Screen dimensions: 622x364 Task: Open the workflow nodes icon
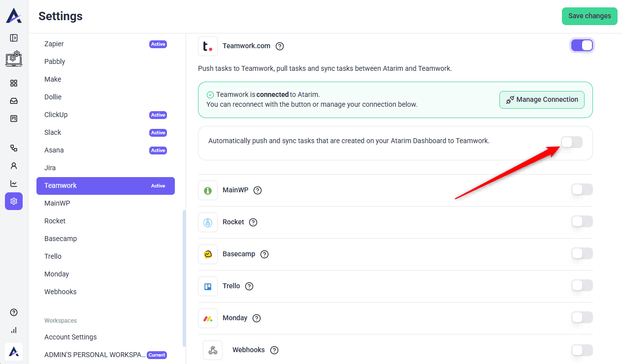click(x=14, y=148)
